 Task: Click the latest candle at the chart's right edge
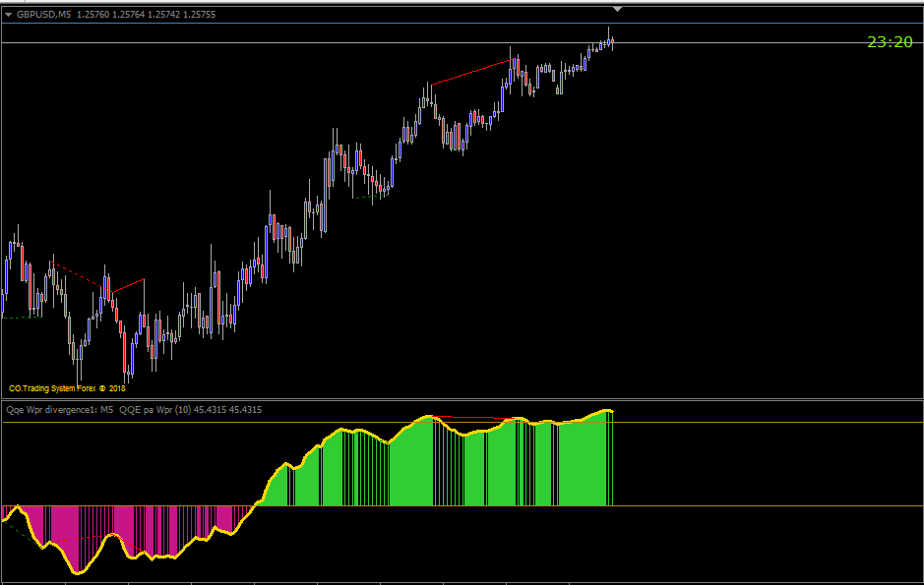coord(613,41)
